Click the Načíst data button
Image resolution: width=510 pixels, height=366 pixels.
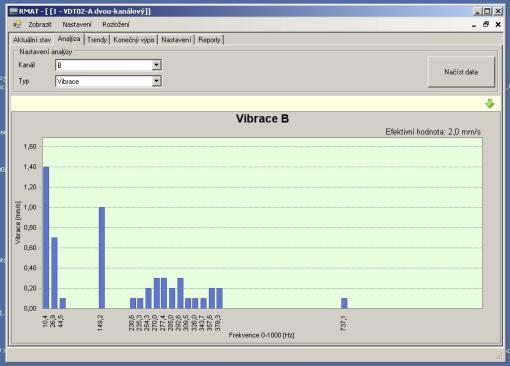[x=461, y=72]
